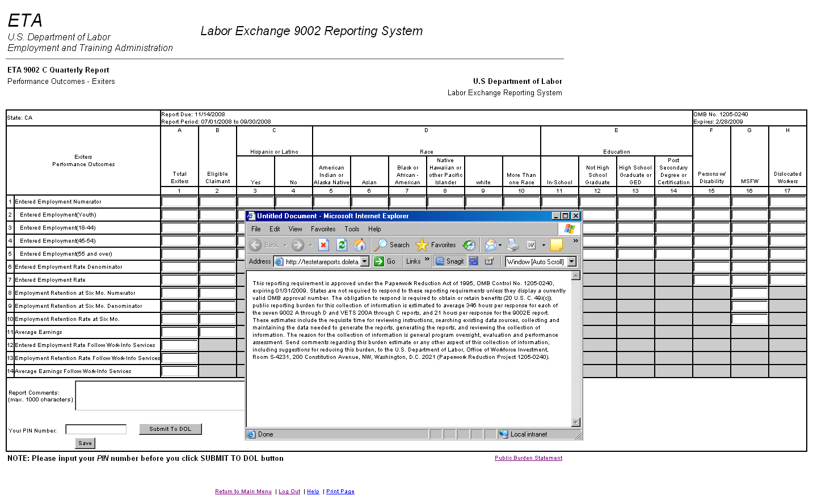The height and width of the screenshot is (504, 813).
Task: Open the File menu
Action: pyautogui.click(x=256, y=229)
